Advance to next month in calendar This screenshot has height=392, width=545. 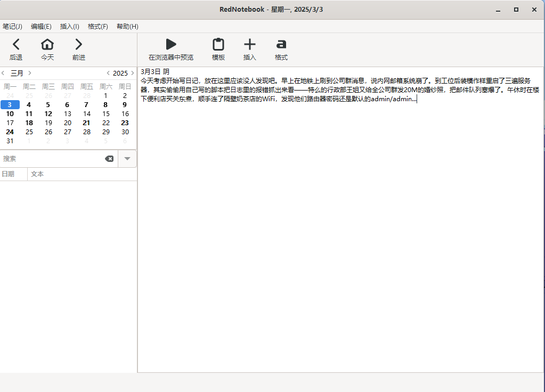click(x=30, y=73)
